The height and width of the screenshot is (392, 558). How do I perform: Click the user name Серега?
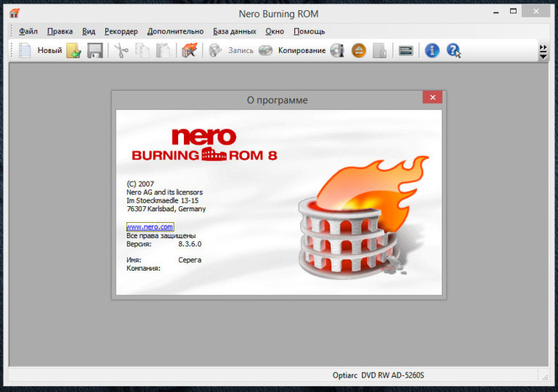190,260
